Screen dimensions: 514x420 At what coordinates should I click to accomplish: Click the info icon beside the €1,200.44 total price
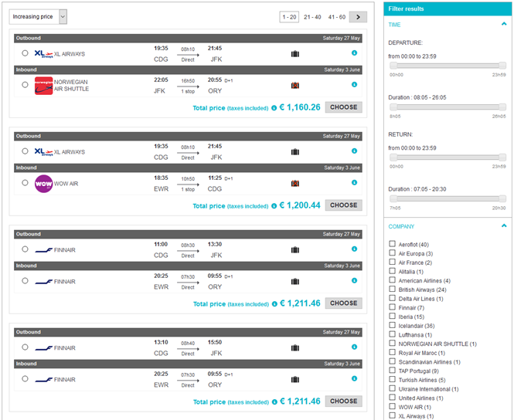pyautogui.click(x=274, y=206)
